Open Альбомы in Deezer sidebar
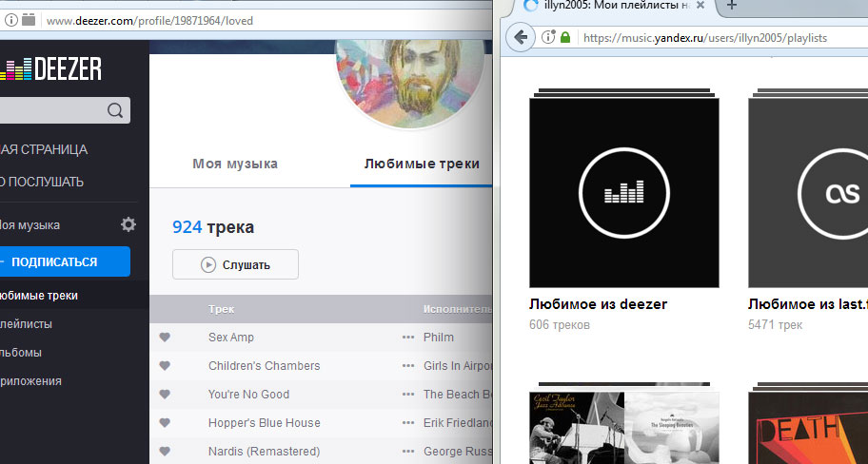Screen dimensions: 868x464 21,353
